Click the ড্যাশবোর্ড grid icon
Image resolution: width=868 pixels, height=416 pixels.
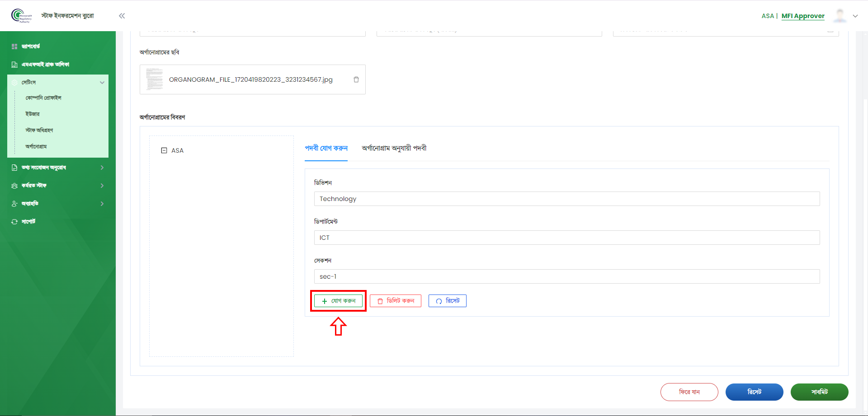(14, 47)
